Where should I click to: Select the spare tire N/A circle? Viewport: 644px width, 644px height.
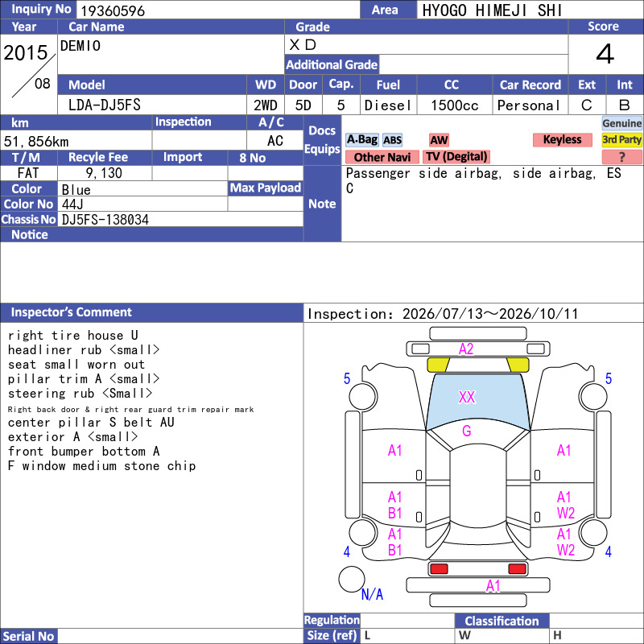(x=352, y=579)
